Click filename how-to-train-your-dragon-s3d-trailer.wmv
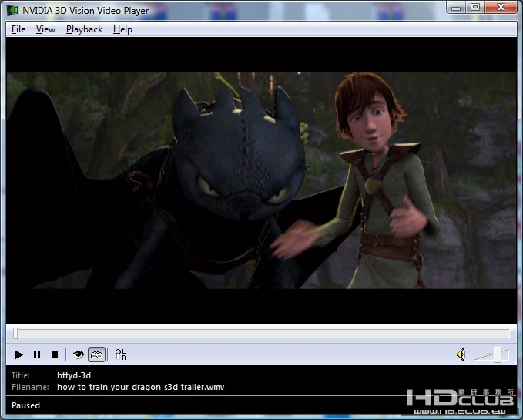The width and height of the screenshot is (523, 420). click(x=140, y=387)
